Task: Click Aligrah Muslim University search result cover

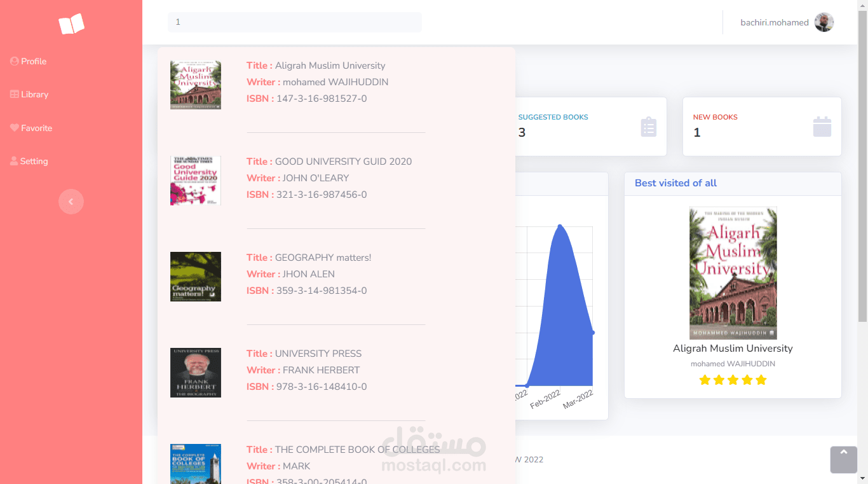Action: [196, 85]
